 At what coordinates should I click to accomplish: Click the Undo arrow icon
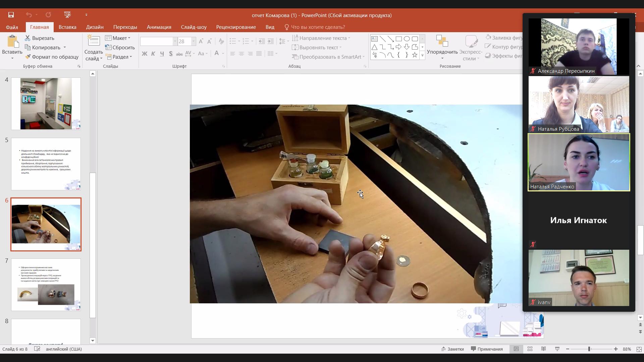click(29, 15)
